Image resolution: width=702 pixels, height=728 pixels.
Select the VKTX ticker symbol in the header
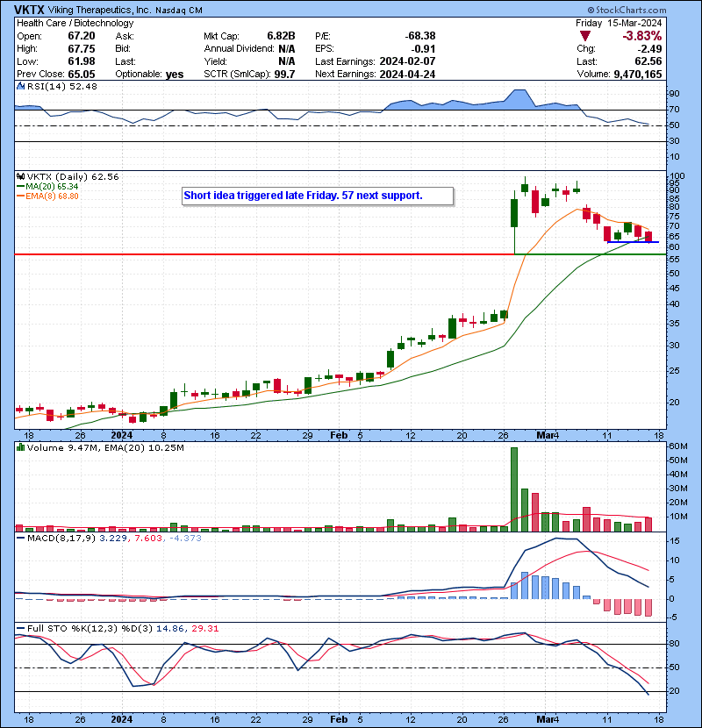(29, 10)
